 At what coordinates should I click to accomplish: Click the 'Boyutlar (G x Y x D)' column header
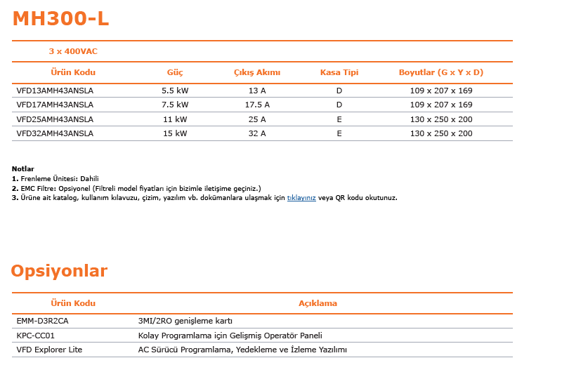point(441,72)
